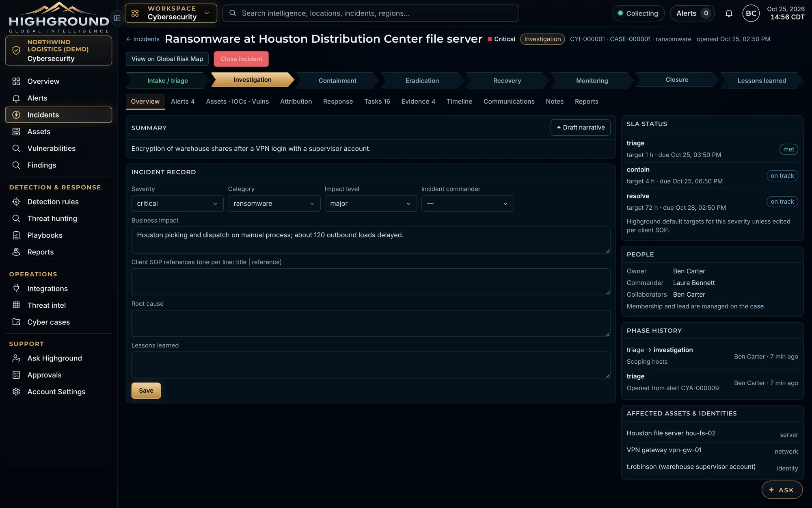812x508 pixels.
Task: Click the Client SOP references field
Action: coord(371,282)
